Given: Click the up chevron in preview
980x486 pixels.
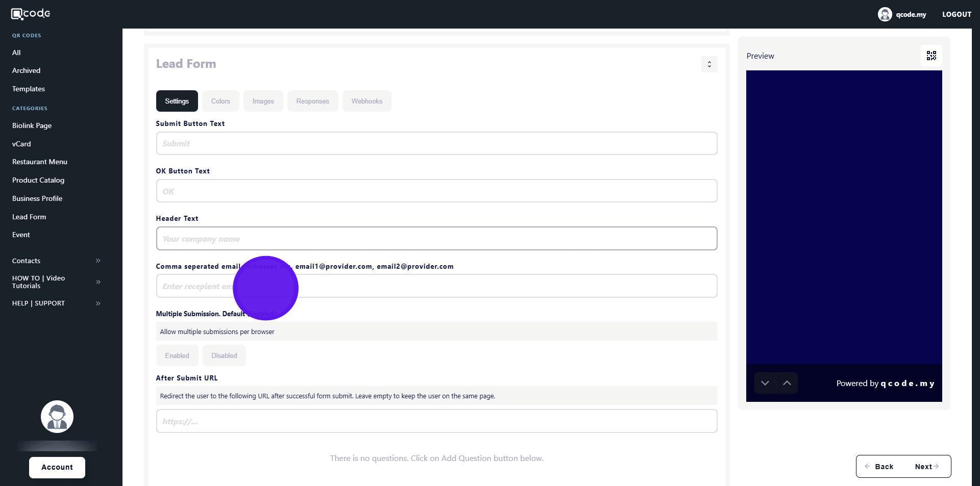Looking at the screenshot, I should (x=787, y=383).
